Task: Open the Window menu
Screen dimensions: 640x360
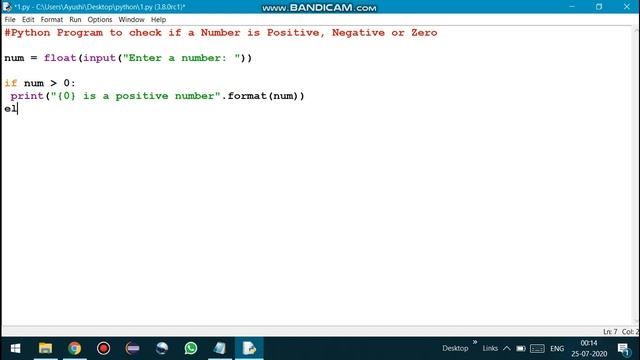Action: 131,20
